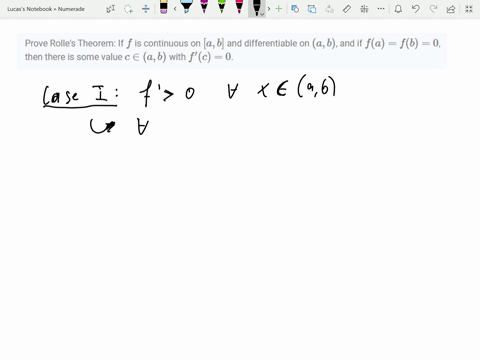Select the type text tool
The image size is (480, 360).
pyautogui.click(x=111, y=9)
